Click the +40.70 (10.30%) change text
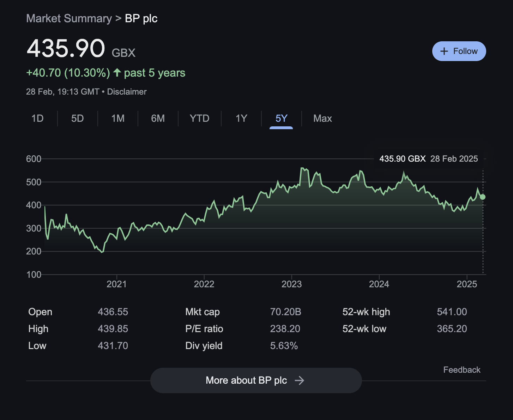The width and height of the screenshot is (513, 420). (x=68, y=73)
